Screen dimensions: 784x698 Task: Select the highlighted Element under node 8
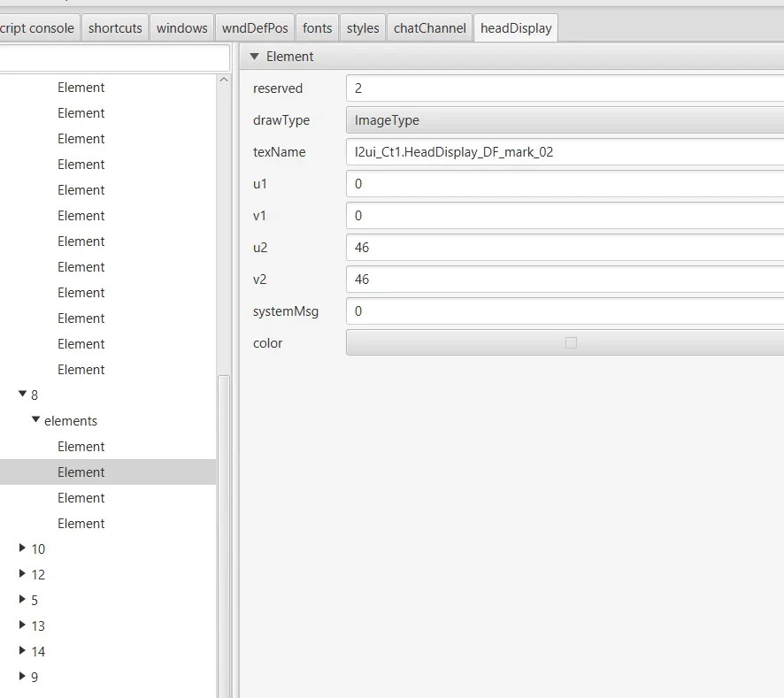108,472
